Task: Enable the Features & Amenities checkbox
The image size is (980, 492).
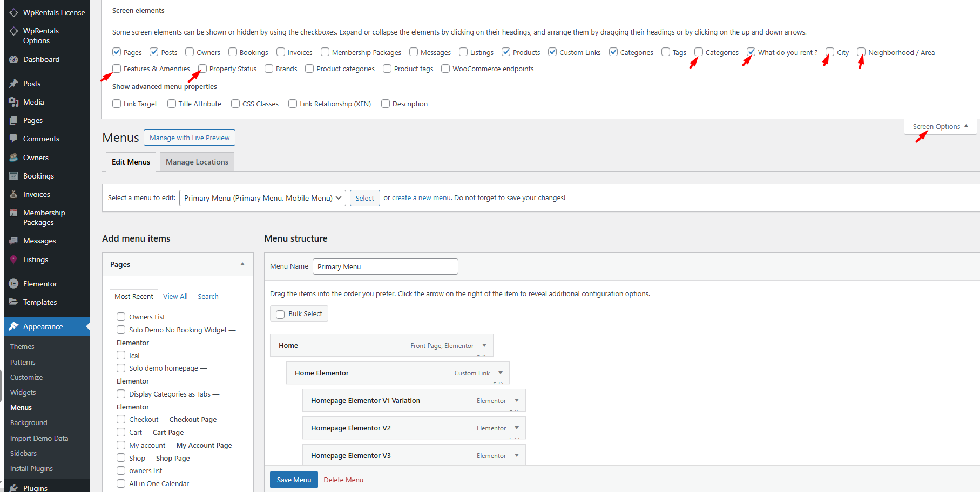Action: tap(117, 69)
